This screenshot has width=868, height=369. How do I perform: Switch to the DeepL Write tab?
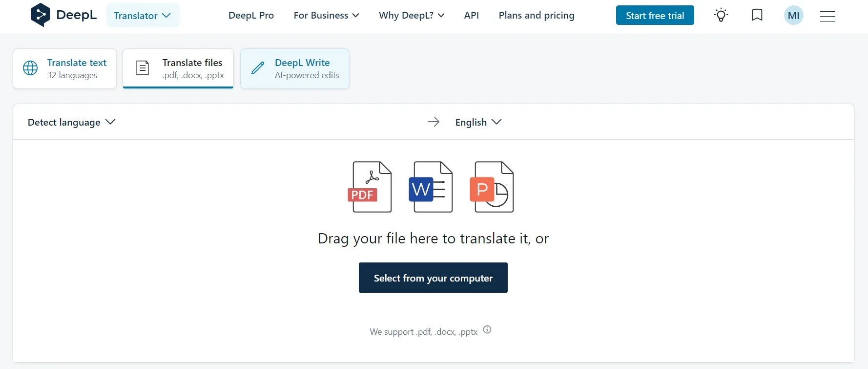tap(295, 68)
